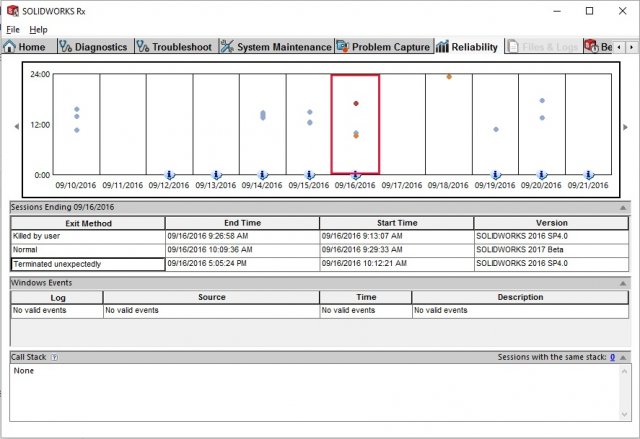Click SOLIDWORKS Rx title bar app icon

coord(13,11)
